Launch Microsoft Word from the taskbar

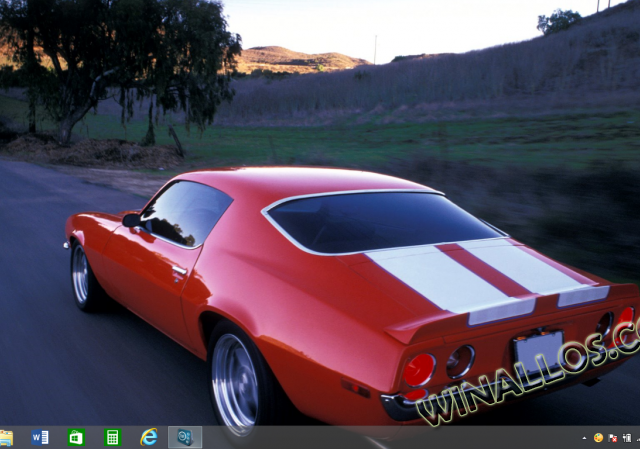(40, 437)
